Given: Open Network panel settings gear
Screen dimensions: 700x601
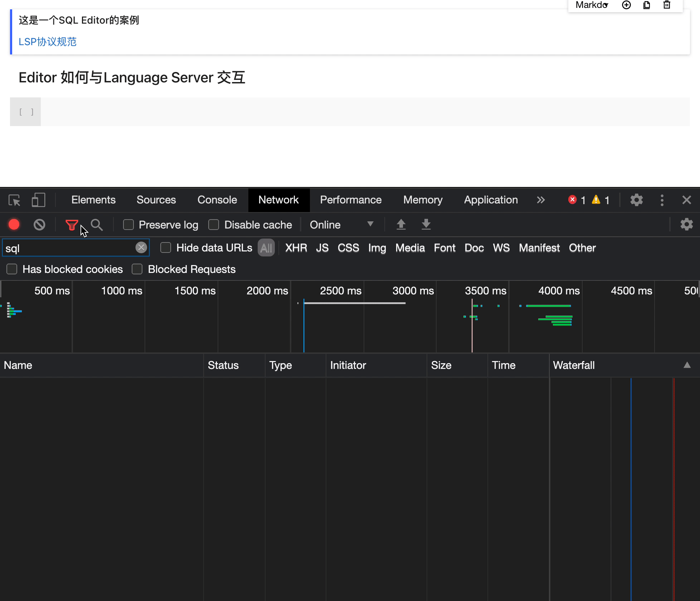Looking at the screenshot, I should [686, 225].
